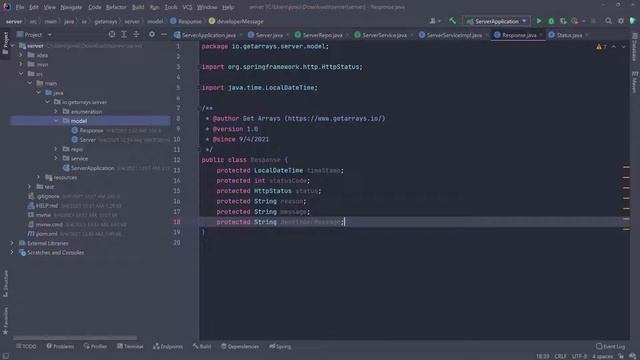Open the Refactor menu
The image size is (640, 360).
(116, 7)
